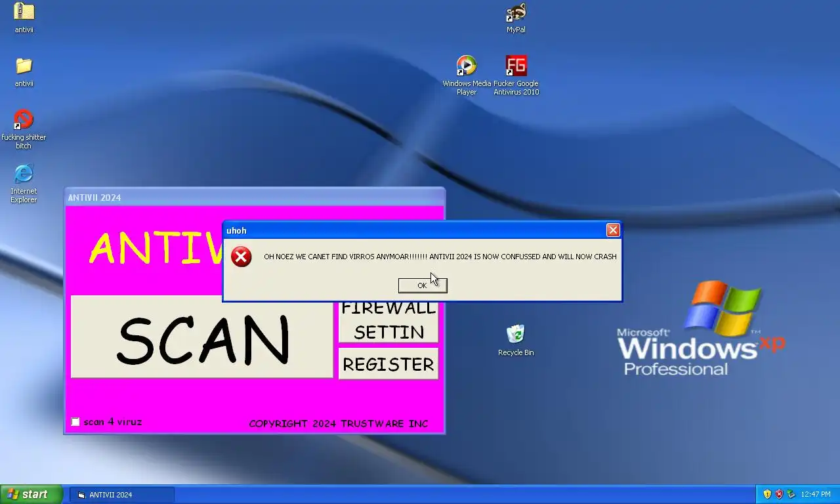
Task: Click the yellow security shield tray icon
Action: (x=767, y=494)
